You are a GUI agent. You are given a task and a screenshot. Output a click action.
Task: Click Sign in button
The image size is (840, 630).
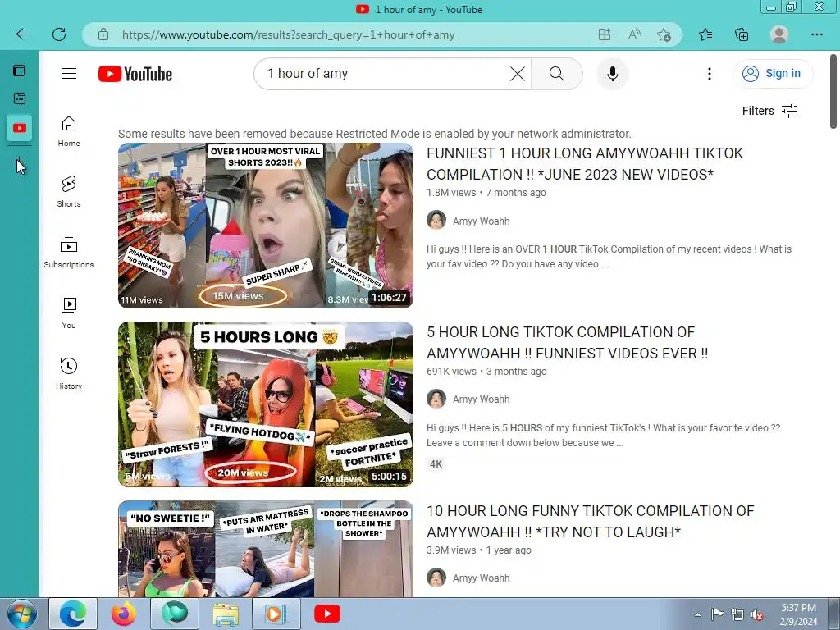point(773,73)
